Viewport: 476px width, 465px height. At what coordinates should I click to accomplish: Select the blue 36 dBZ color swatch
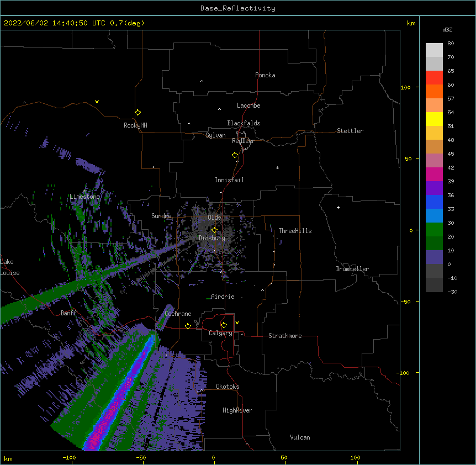[434, 202]
